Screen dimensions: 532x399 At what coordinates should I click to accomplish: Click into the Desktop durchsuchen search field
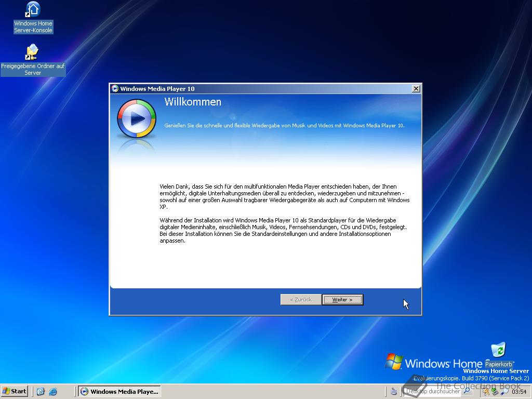point(433,391)
